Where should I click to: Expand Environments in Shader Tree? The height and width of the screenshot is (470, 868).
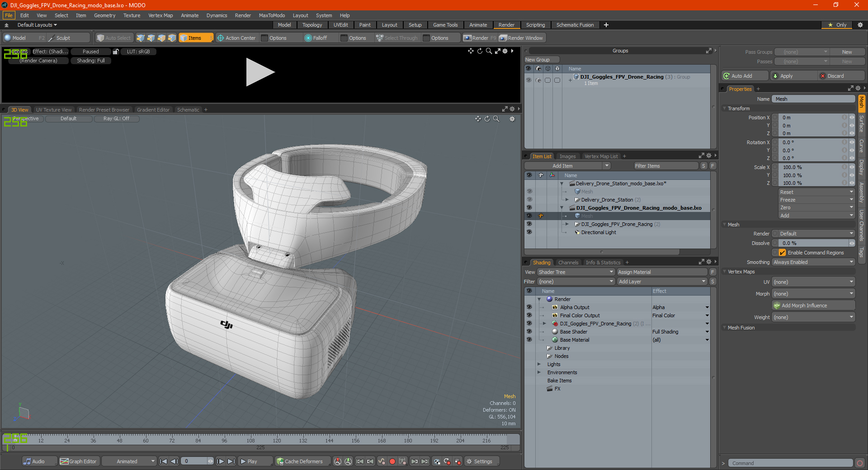[539, 372]
